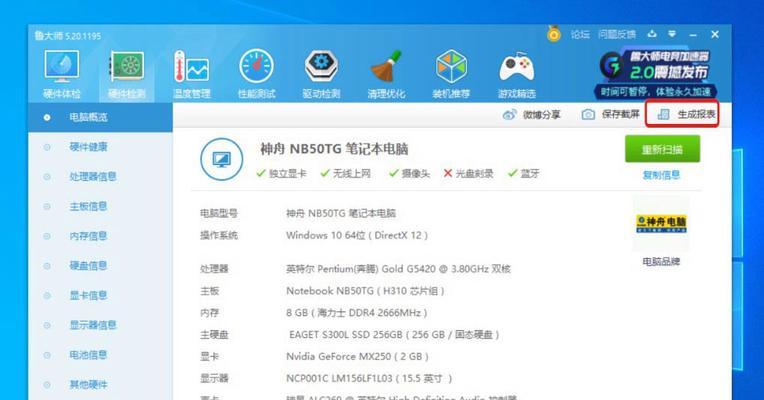Viewport: 764px width, 400px height.
Task: Click green 重新扫描 rescan button
Action: click(662, 149)
